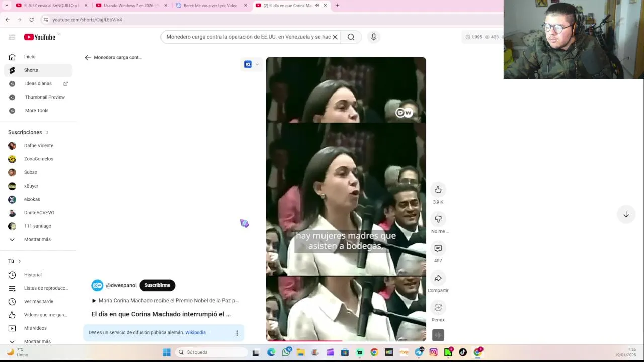Screen dimensions: 644x362
Task: Go back using arrow beside Monedero carga
Action: [x=88, y=57]
